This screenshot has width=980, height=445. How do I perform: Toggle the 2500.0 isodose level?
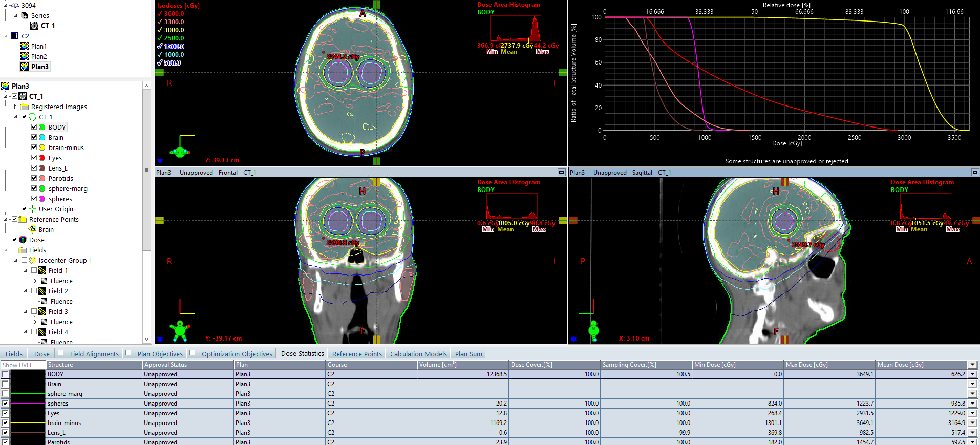coord(171,38)
